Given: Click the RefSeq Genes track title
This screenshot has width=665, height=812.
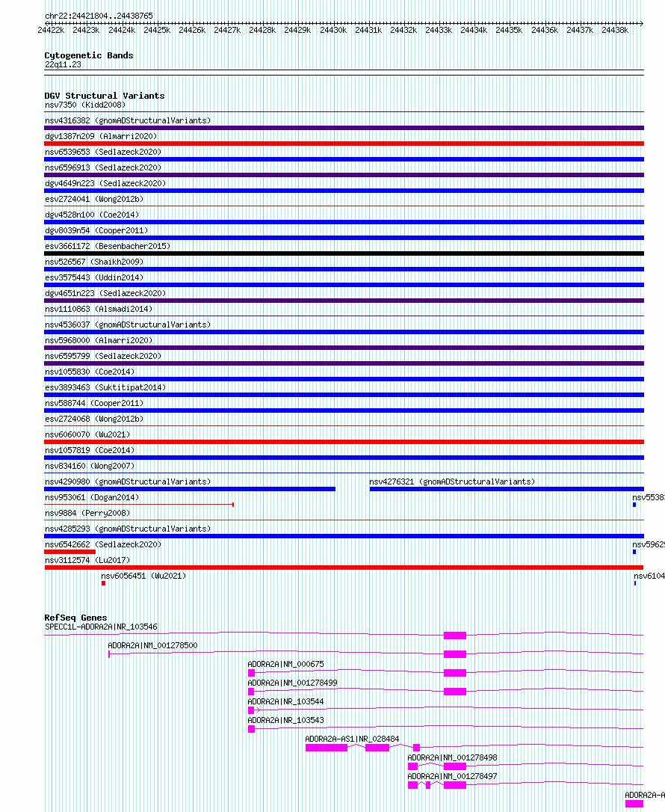Looking at the screenshot, I should tap(75, 618).
